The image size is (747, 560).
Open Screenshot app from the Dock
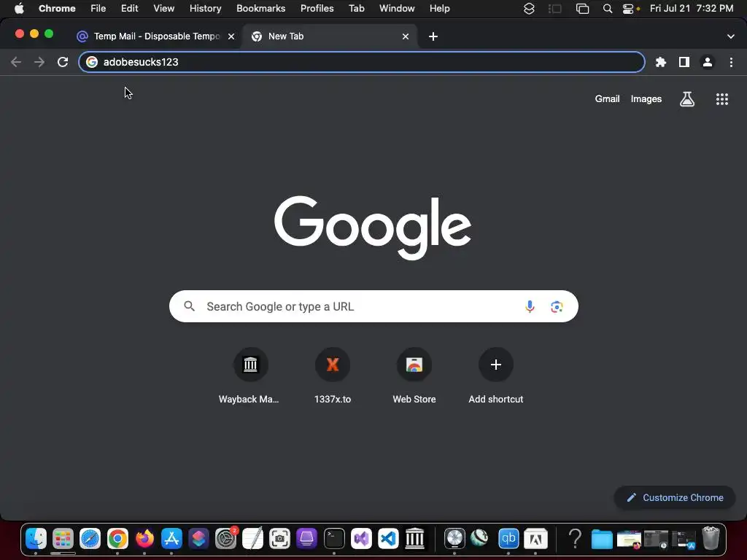tap(279, 539)
